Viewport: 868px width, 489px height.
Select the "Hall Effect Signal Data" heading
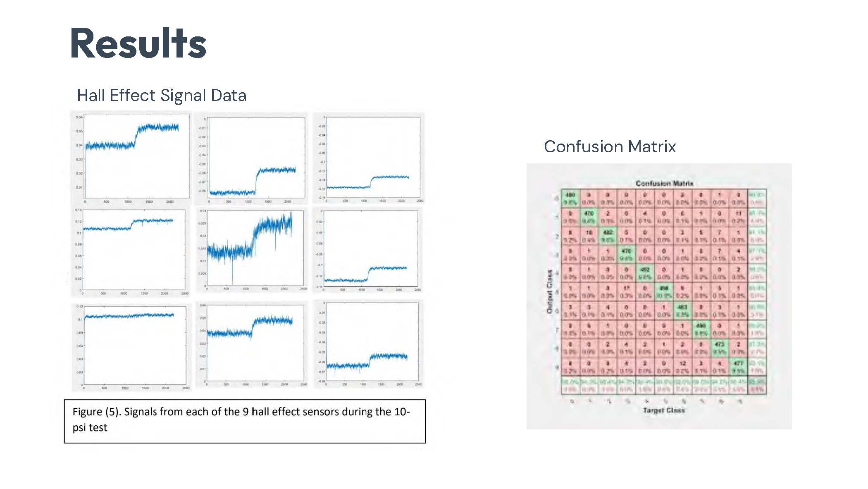pos(162,95)
